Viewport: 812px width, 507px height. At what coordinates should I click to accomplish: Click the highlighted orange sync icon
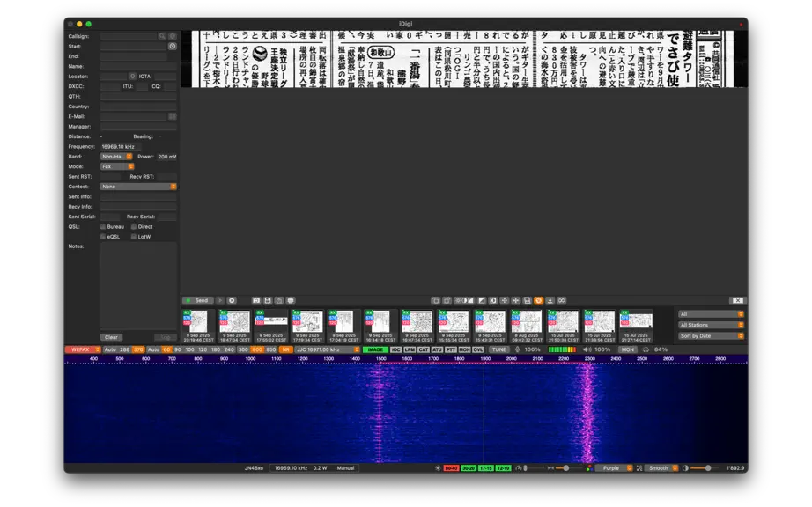(539, 300)
